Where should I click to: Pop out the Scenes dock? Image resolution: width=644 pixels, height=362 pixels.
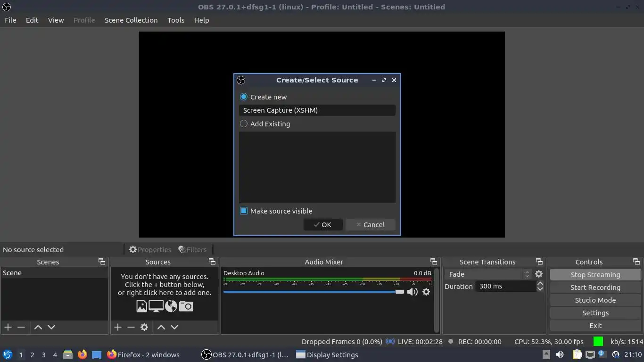click(101, 262)
